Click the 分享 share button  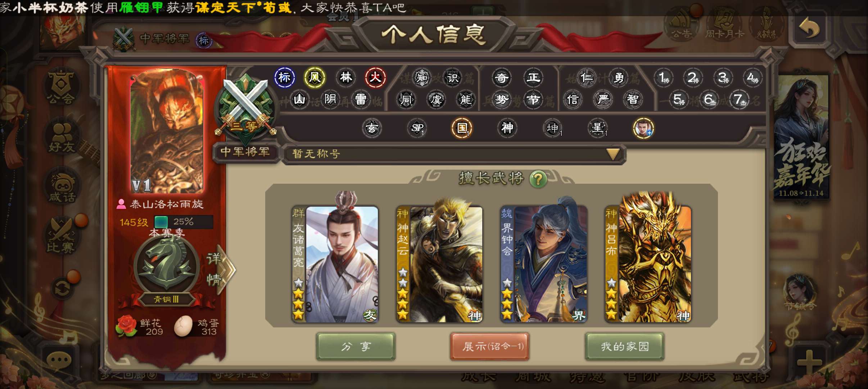pyautogui.click(x=356, y=346)
